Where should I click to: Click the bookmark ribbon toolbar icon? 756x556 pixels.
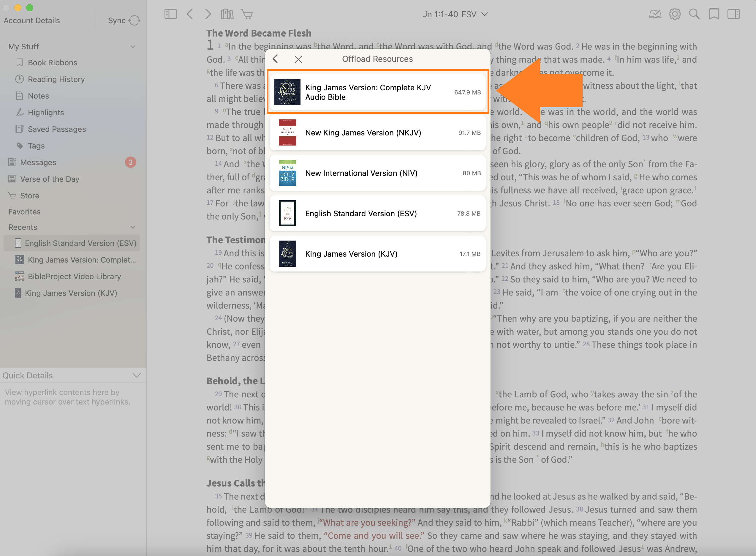pos(714,14)
